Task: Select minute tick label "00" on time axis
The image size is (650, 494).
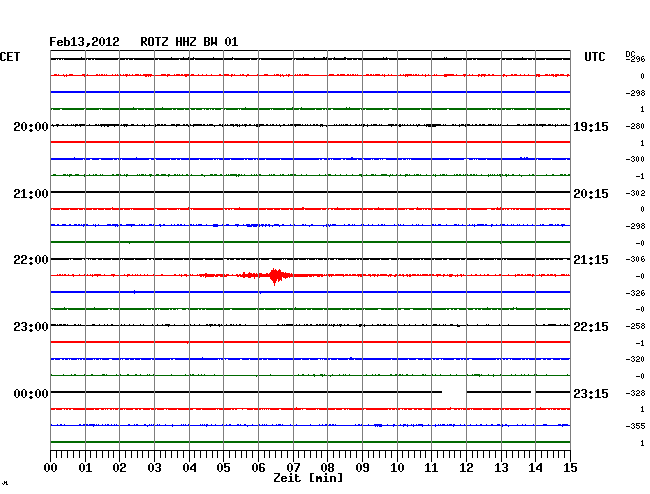Action: 51,468
